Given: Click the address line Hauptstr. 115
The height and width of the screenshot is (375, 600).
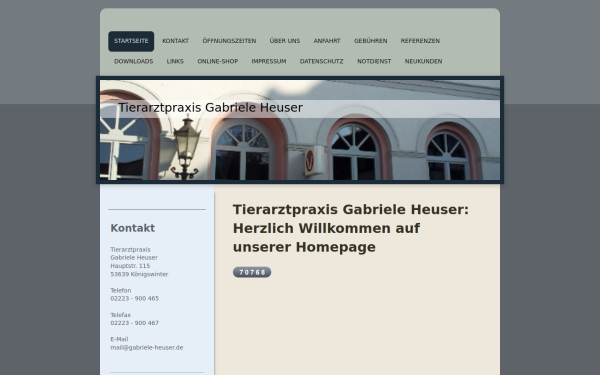Looking at the screenshot, I should [130, 266].
